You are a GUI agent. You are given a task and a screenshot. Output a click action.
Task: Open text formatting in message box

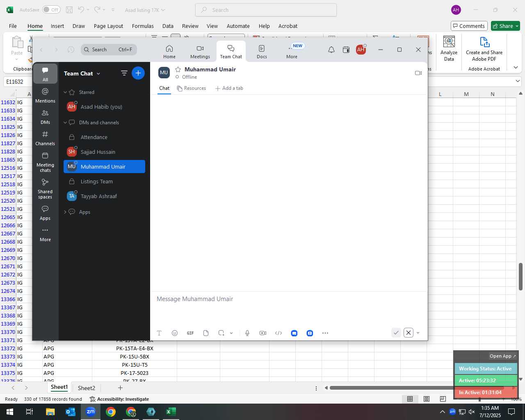coord(159,333)
